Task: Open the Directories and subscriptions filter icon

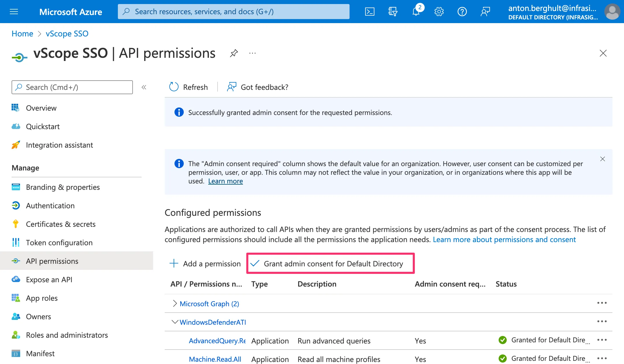Action: pos(393,12)
